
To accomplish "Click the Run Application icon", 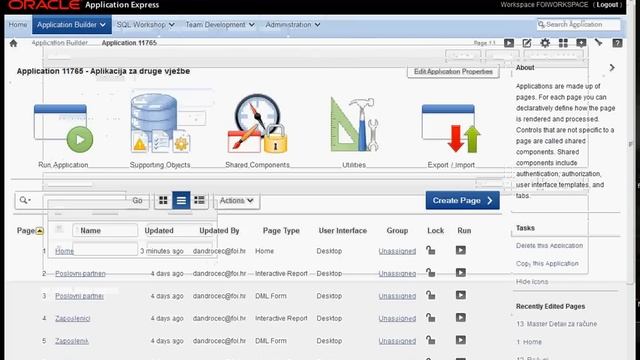I will point(63,129).
